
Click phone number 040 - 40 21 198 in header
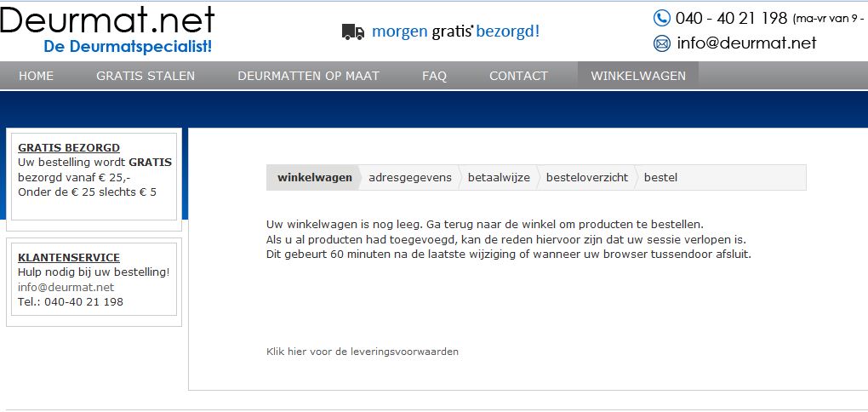point(731,18)
